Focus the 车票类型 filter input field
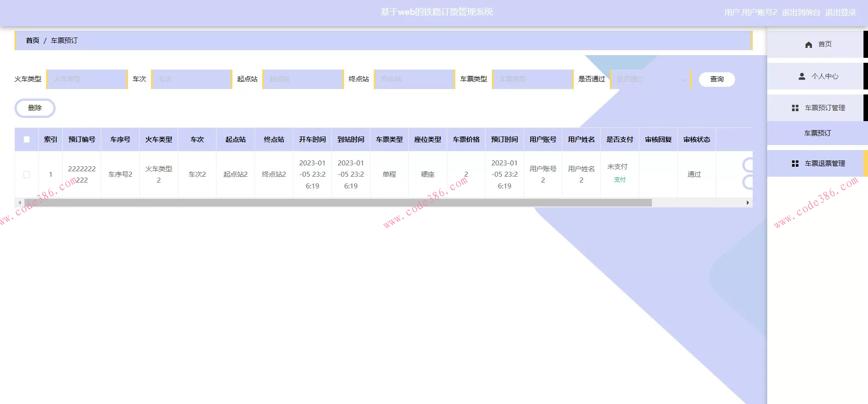This screenshot has height=404, width=868. 533,79
